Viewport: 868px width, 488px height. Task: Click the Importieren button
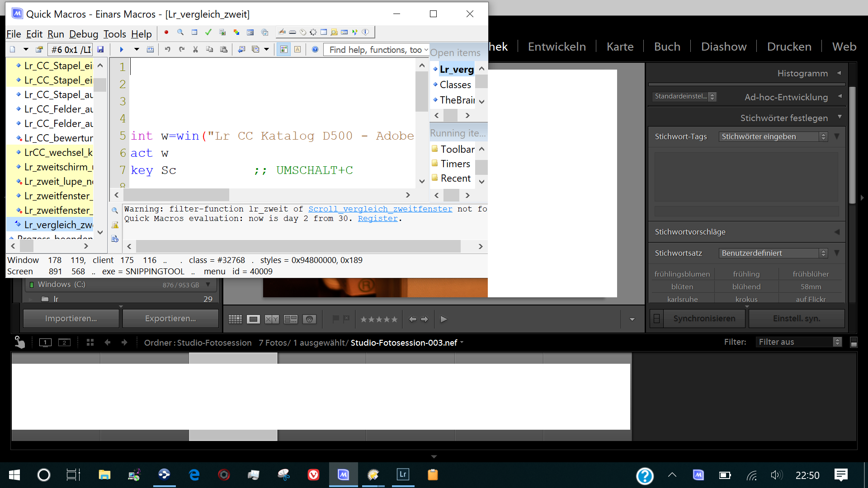click(71, 319)
